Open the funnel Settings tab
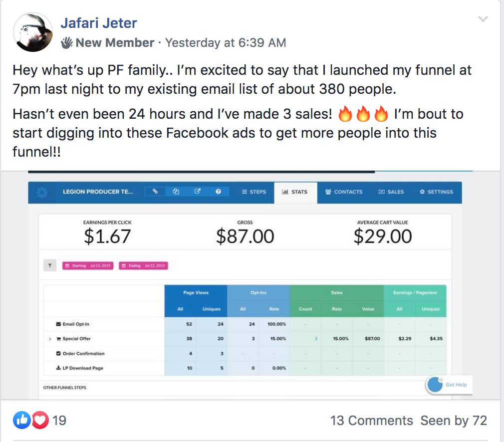Viewport: 504px width, 442px height. 436,192
